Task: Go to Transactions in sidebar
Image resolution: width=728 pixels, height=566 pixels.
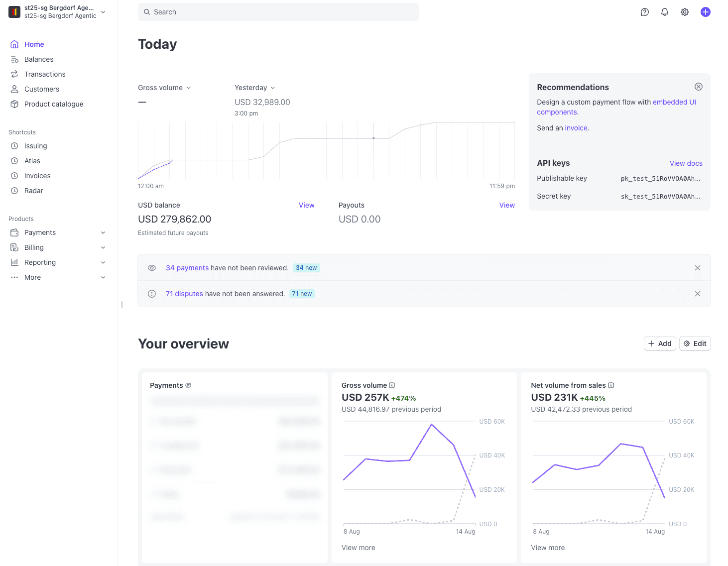Action: [x=45, y=74]
